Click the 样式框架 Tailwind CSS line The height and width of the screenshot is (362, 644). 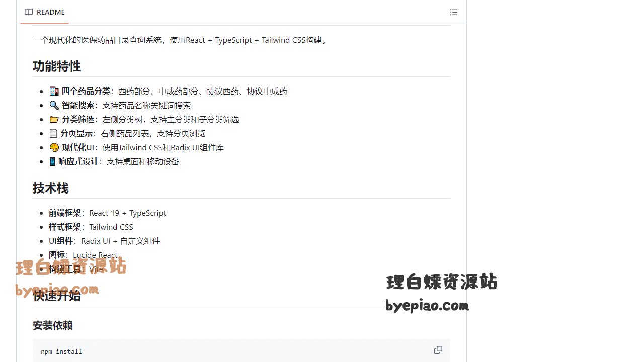coord(91,227)
